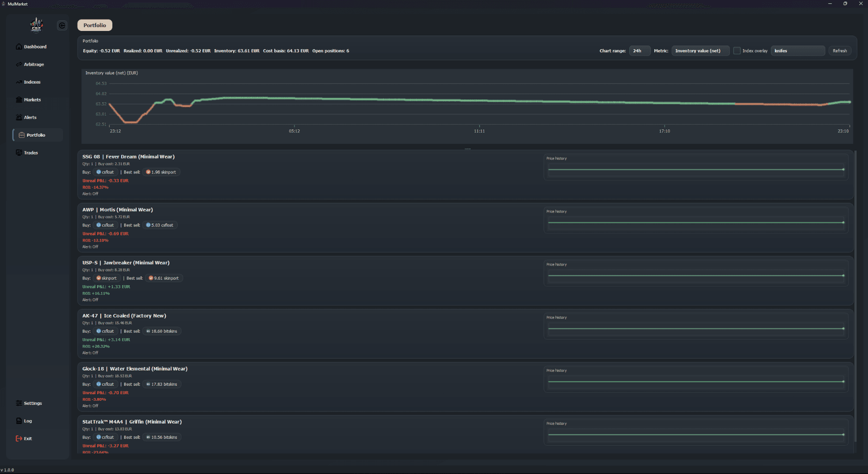868x474 pixels.
Task: Click the Equity: -0.52 EUR stat
Action: [x=101, y=51]
